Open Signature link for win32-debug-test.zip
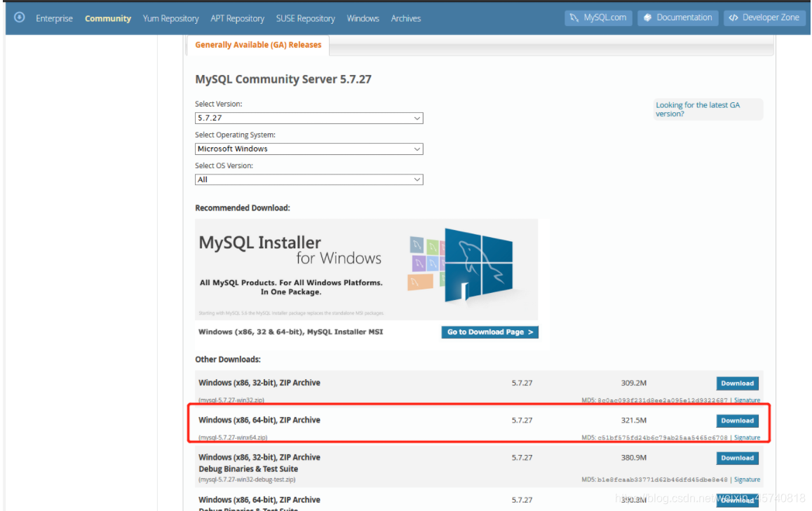The width and height of the screenshot is (812, 511). 747,479
